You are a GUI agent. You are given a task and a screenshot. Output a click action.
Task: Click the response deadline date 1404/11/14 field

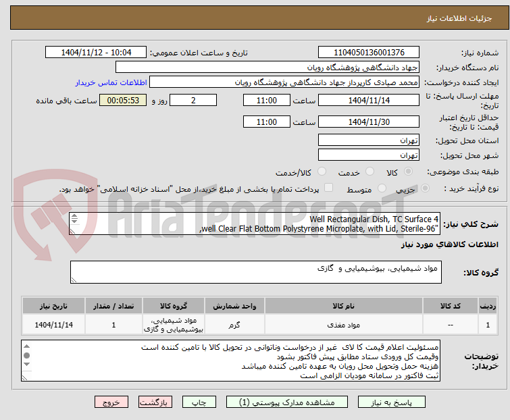(369, 100)
